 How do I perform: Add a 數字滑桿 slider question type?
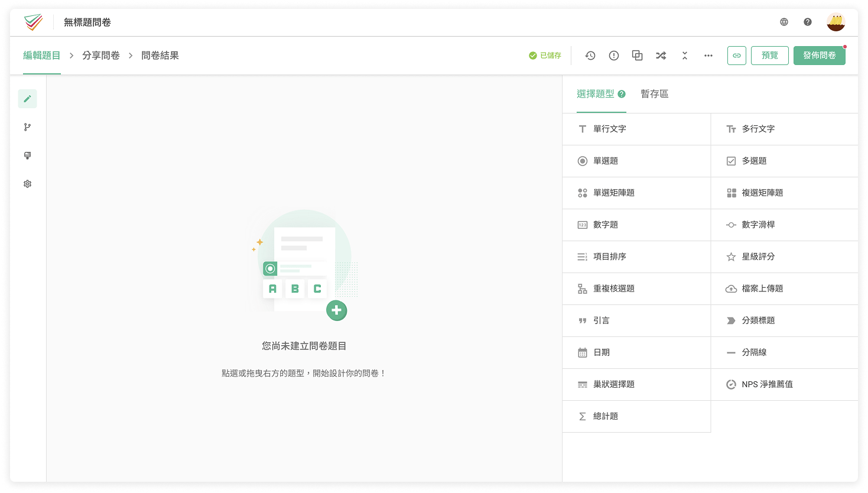pos(785,225)
